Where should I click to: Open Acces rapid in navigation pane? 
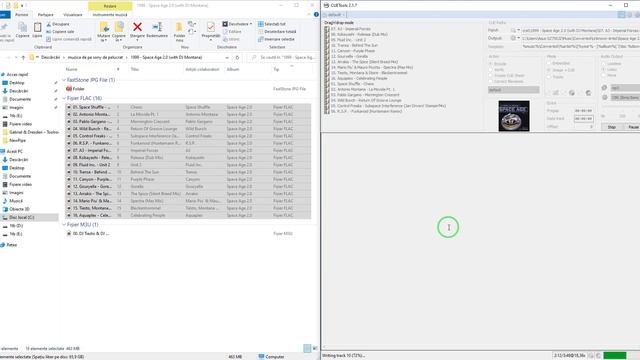pyautogui.click(x=17, y=75)
